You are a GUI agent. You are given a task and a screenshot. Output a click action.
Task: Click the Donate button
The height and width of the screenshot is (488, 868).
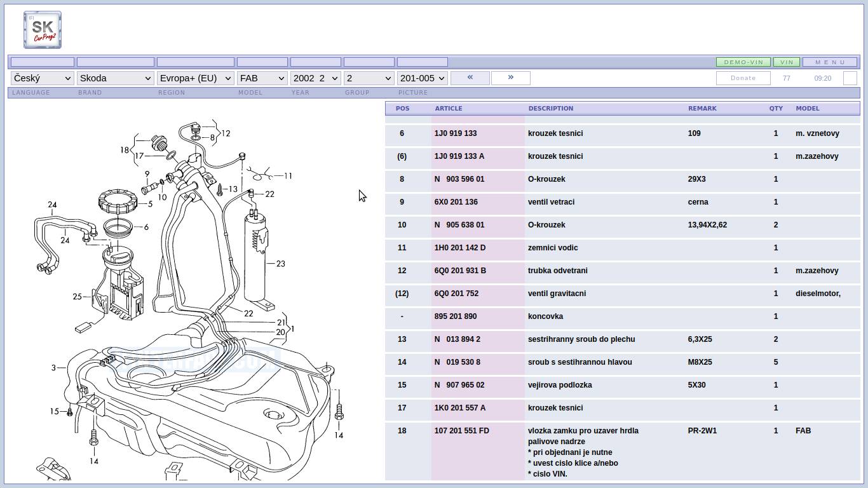743,78
